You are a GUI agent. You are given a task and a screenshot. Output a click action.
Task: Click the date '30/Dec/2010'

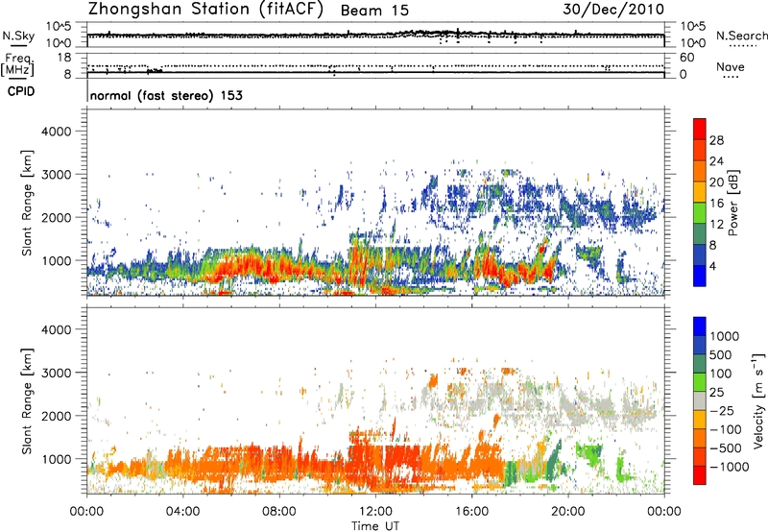[x=613, y=10]
